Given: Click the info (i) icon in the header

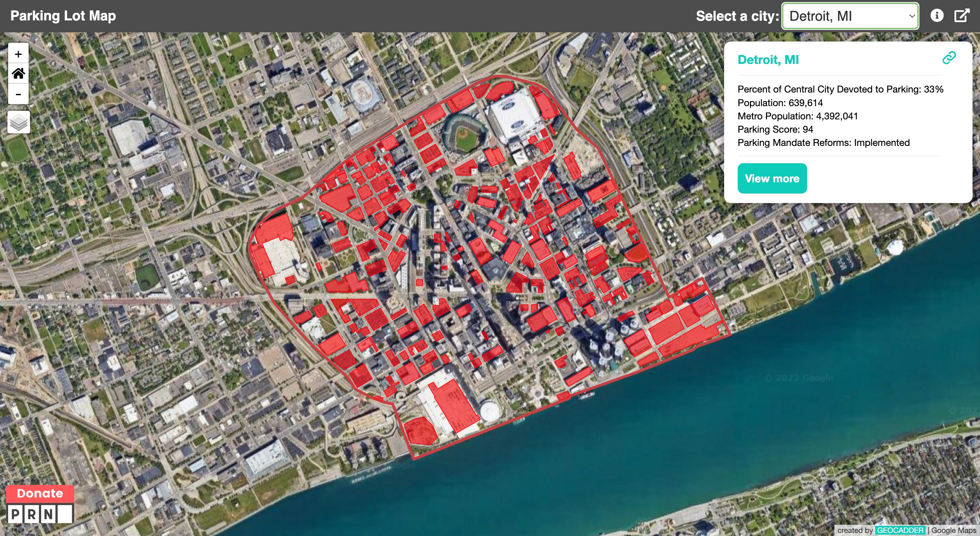Looking at the screenshot, I should [938, 15].
